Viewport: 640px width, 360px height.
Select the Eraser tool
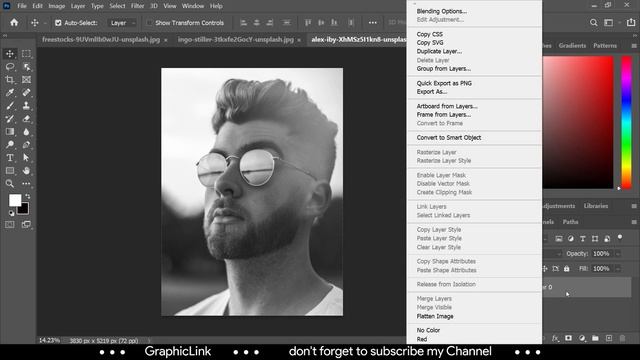point(26,119)
